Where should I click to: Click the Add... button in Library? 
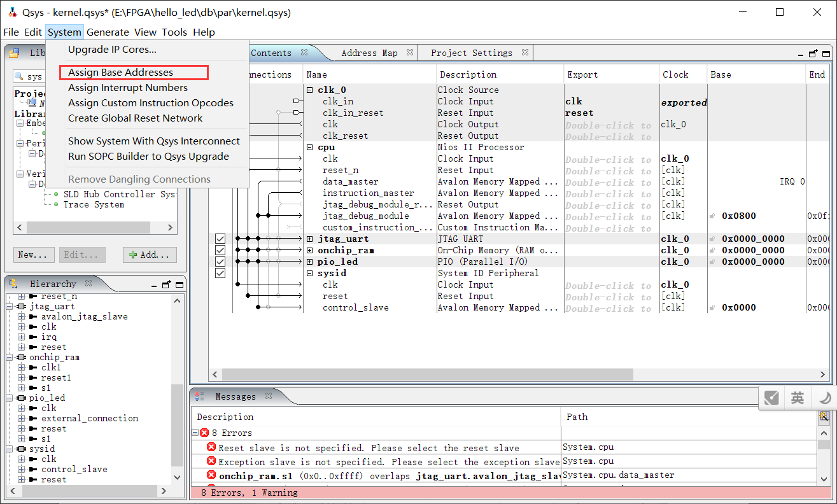[150, 255]
